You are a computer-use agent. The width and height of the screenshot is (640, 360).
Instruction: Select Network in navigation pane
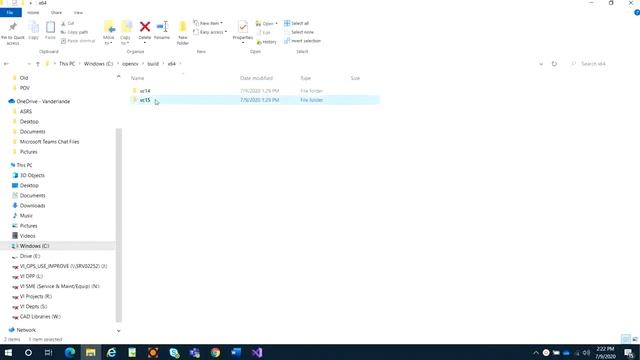click(26, 330)
